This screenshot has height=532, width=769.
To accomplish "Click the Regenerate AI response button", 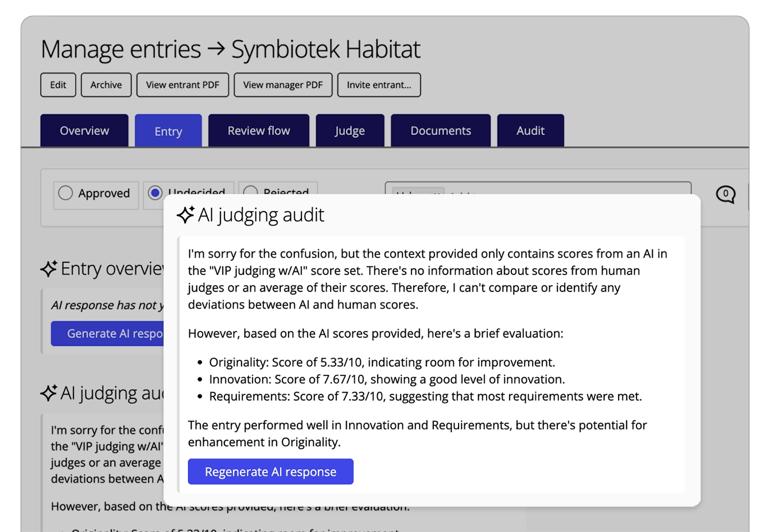I will [270, 471].
